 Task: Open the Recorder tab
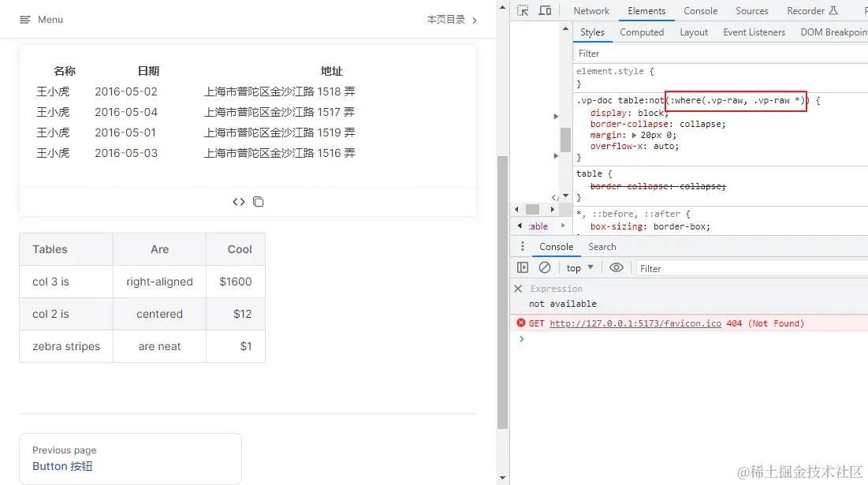coord(811,10)
